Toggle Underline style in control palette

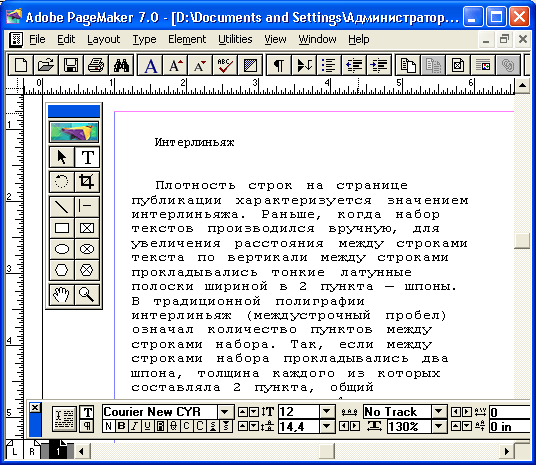(x=147, y=426)
